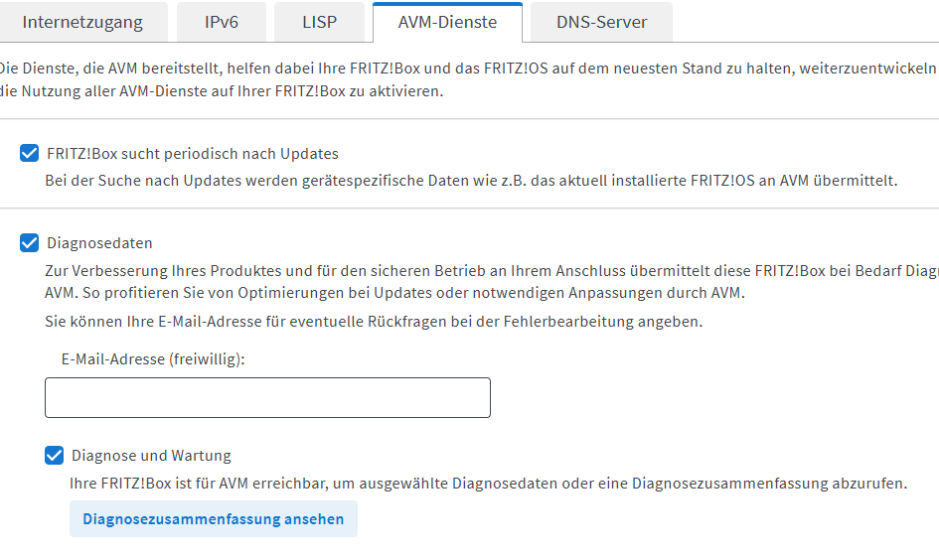
Task: Disable the Diagnosedaten checkbox
Action: [30, 243]
